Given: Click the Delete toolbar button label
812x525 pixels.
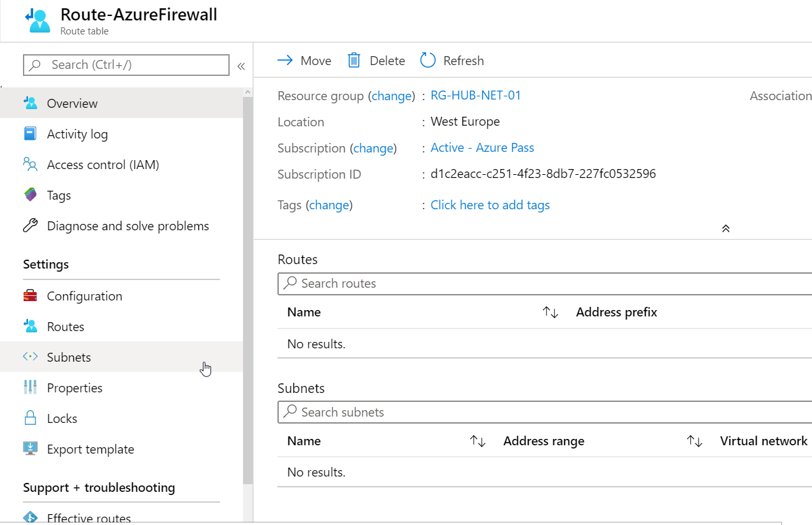Looking at the screenshot, I should pyautogui.click(x=387, y=61).
